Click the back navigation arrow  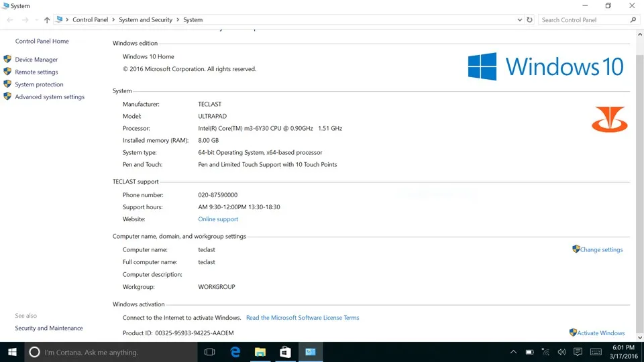tap(10, 19)
